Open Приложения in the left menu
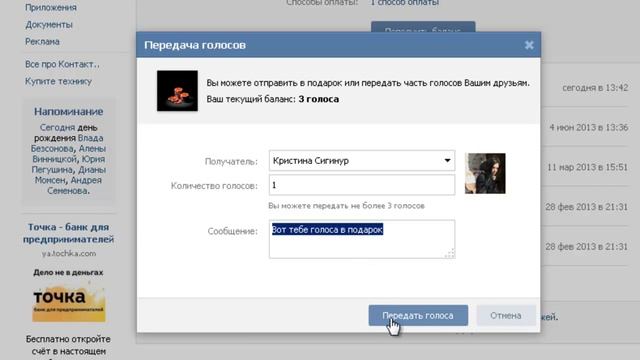The width and height of the screenshot is (640, 360). 51,7
